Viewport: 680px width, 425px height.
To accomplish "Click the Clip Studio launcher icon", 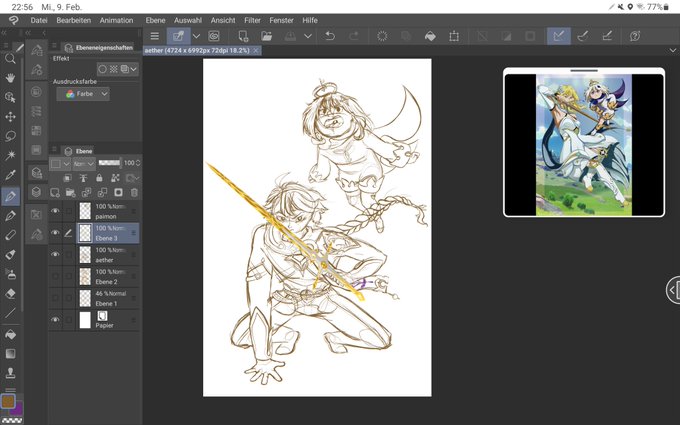I will click(214, 36).
